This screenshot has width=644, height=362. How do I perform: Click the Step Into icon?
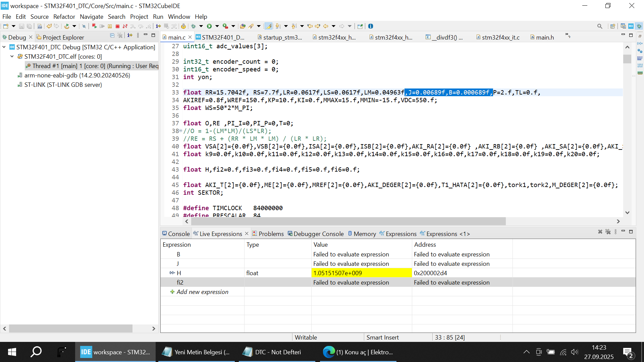[133, 26]
